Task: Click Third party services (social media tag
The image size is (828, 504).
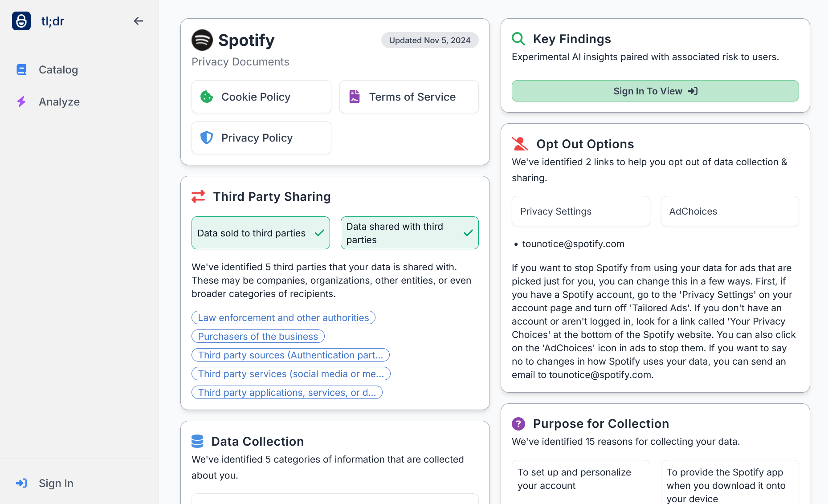Action: [x=291, y=374]
